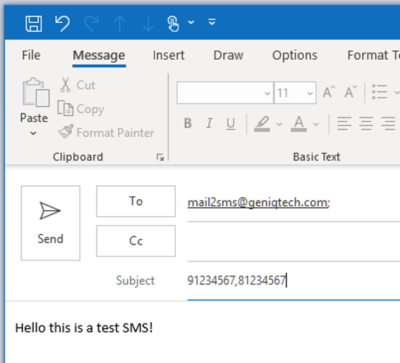The height and width of the screenshot is (363, 400).
Task: Apply bullet list formatting
Action: click(x=380, y=92)
